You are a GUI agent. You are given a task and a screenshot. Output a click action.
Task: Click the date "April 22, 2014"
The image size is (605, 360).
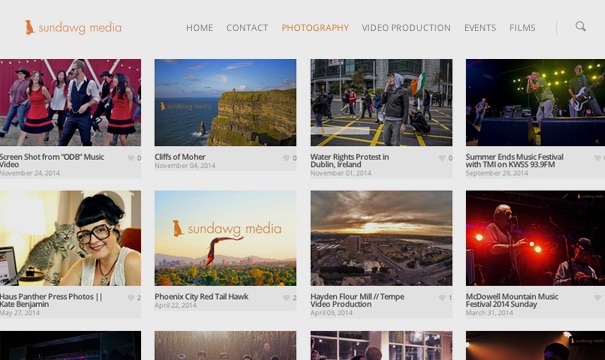[176, 305]
